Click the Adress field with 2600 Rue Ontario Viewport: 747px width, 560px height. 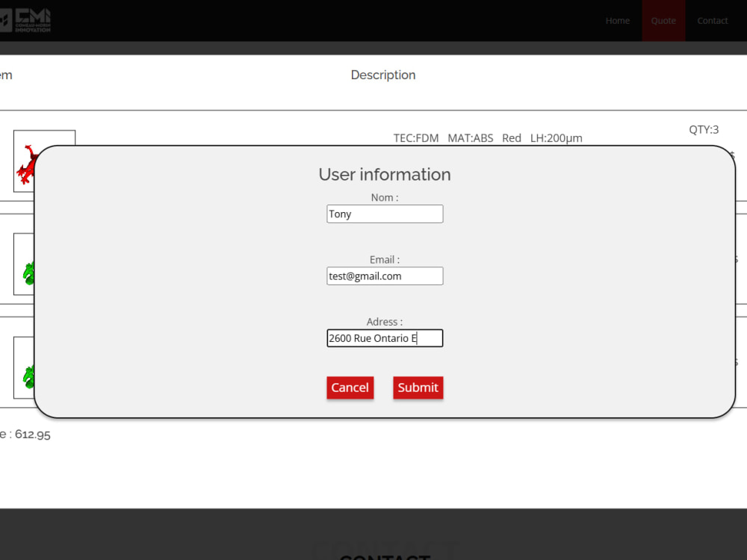(x=385, y=338)
